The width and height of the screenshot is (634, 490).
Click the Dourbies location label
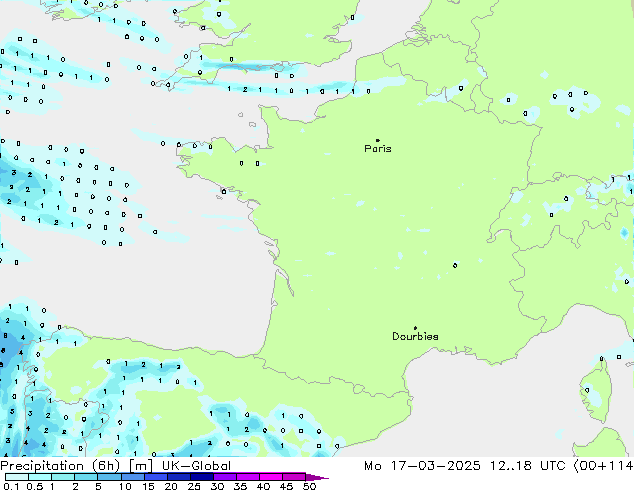[x=415, y=336]
